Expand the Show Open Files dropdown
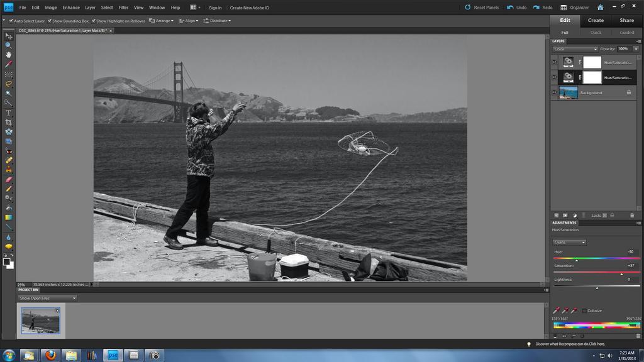 (47, 298)
